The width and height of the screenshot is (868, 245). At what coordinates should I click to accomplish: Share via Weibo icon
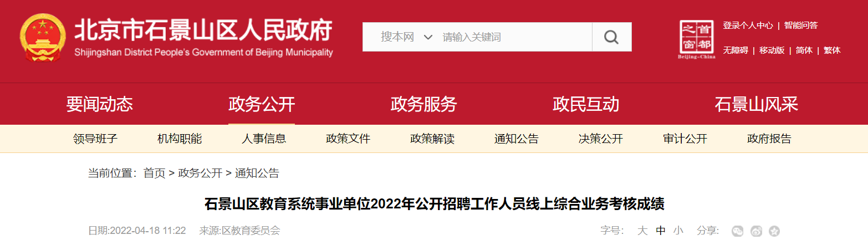(x=756, y=231)
